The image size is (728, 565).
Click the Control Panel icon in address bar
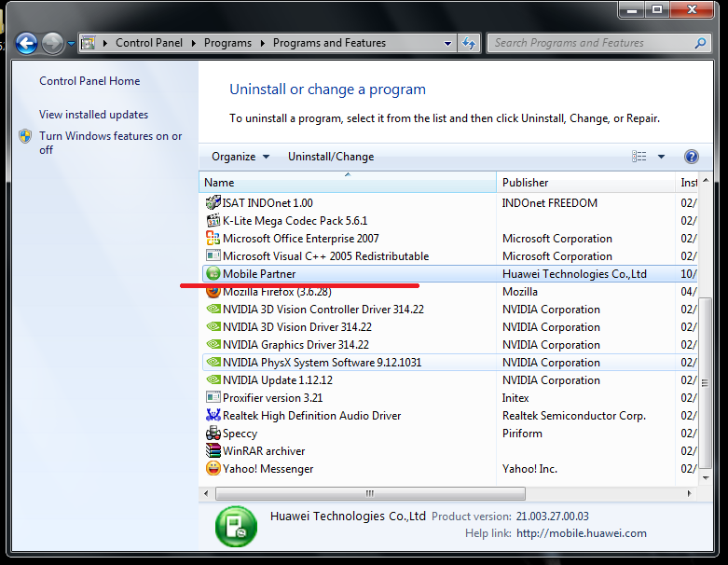click(x=88, y=43)
